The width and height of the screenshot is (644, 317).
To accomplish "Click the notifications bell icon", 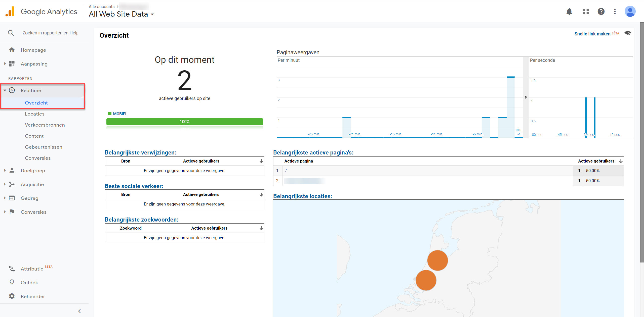I will (x=569, y=12).
